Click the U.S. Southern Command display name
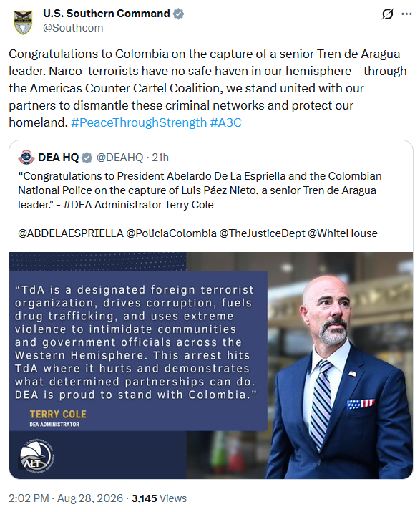 tap(107, 14)
